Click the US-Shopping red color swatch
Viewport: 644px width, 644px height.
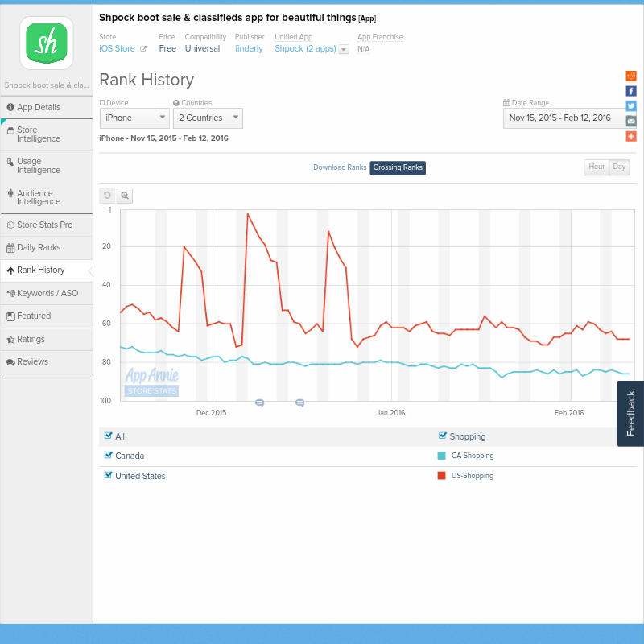point(441,476)
